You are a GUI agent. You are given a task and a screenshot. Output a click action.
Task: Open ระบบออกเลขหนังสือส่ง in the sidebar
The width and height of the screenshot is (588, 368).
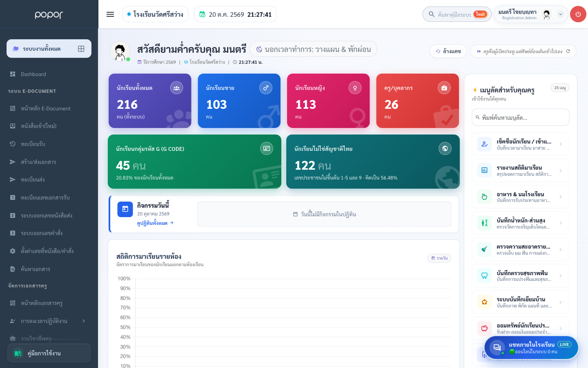49,215
